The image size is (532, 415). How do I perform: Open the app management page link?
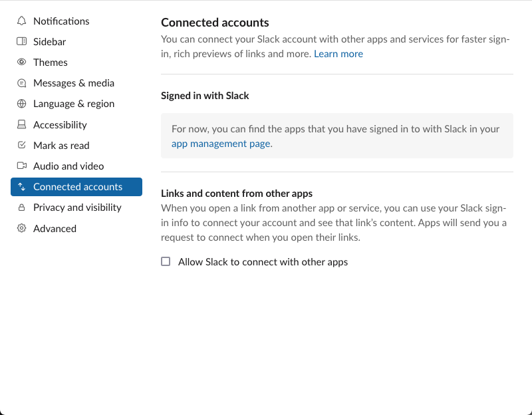[x=221, y=144]
